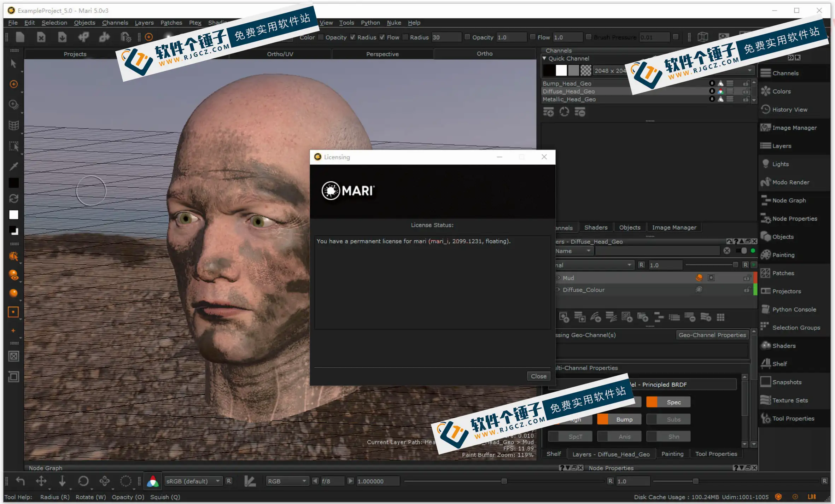Click the Save Project down-arrow icon
The width and height of the screenshot is (835, 504).
point(62,37)
